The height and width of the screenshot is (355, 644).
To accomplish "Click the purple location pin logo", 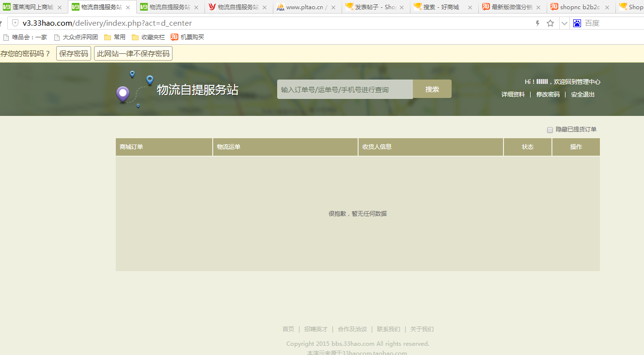I will [123, 94].
